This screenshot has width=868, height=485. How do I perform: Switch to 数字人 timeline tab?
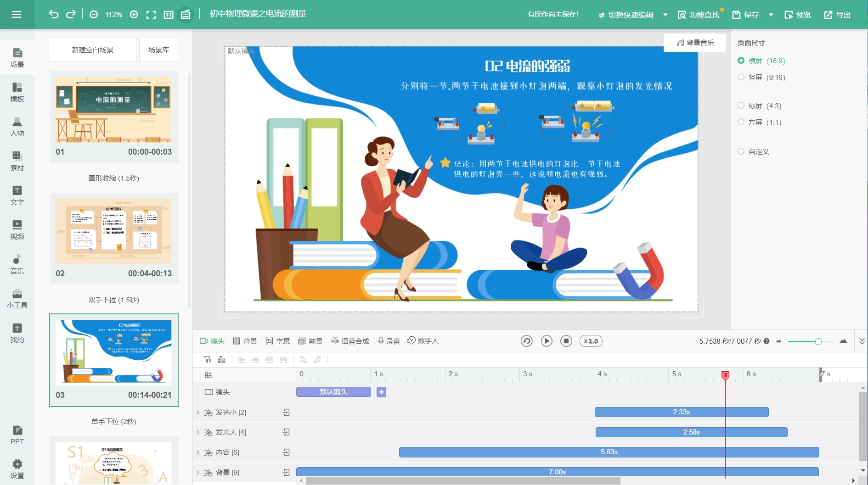coord(423,341)
